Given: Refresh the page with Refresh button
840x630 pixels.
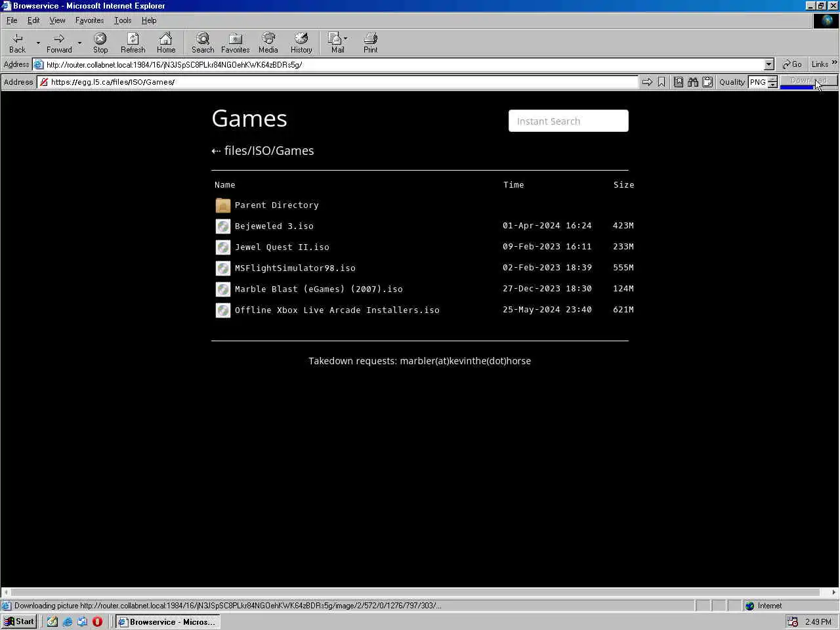Looking at the screenshot, I should click(x=133, y=43).
